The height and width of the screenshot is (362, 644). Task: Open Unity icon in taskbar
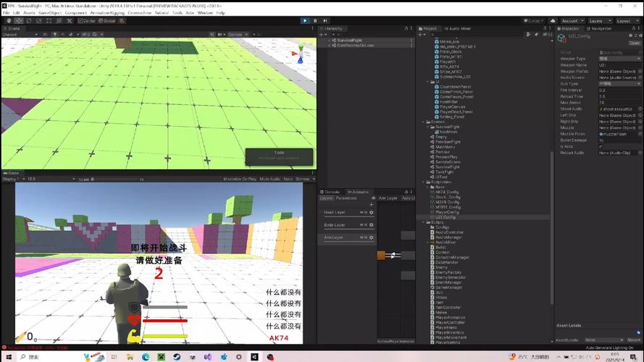pos(254,357)
